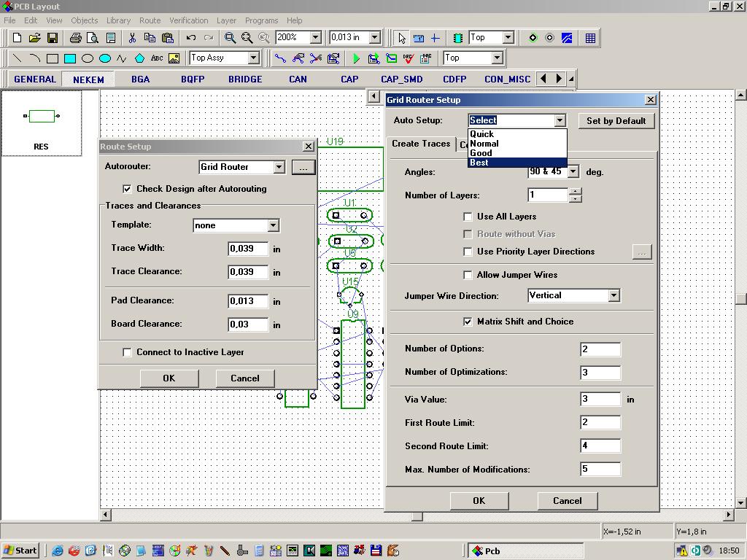The width and height of the screenshot is (747, 560).
Task: Enable Connect to Inactive Layer
Action: point(127,352)
